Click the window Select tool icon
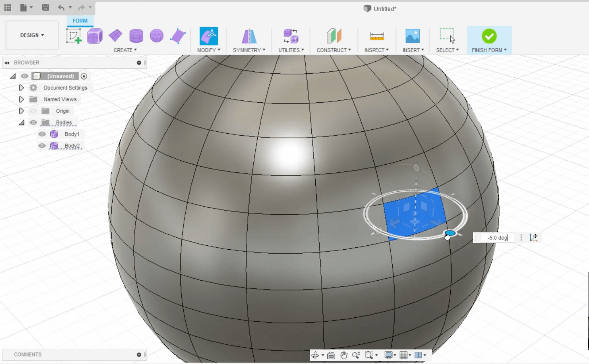 pyautogui.click(x=447, y=36)
